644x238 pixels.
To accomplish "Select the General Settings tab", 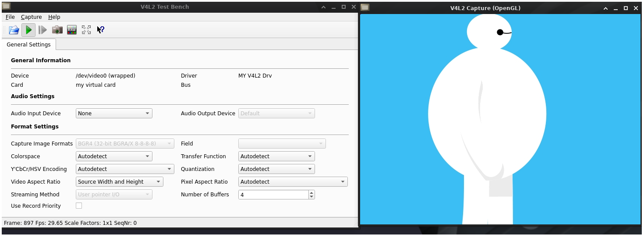I will click(x=28, y=44).
